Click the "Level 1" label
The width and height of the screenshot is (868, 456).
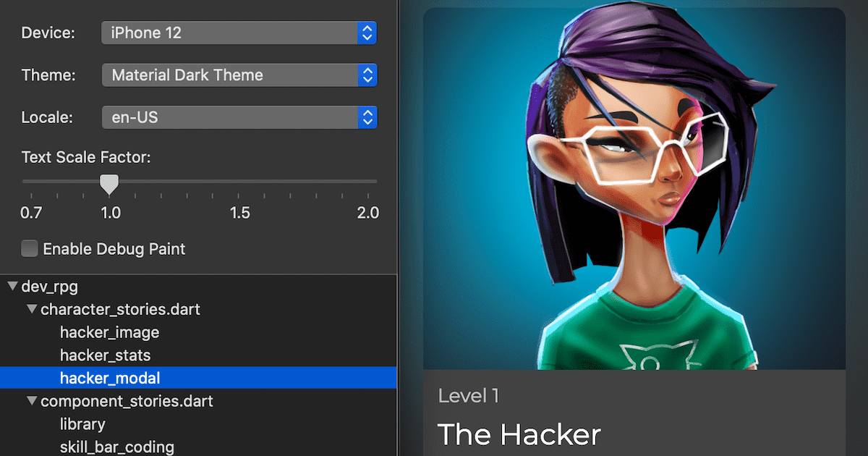[x=469, y=395]
